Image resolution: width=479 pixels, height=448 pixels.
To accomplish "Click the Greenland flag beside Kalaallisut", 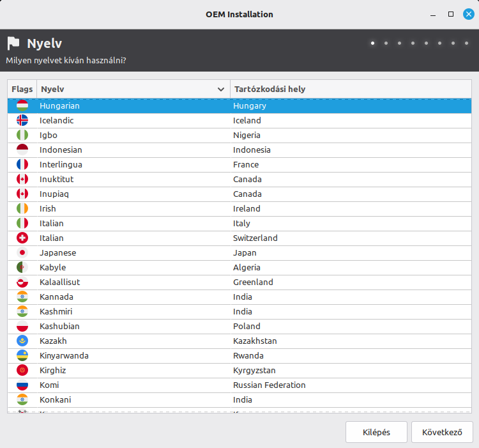I will click(x=22, y=282).
